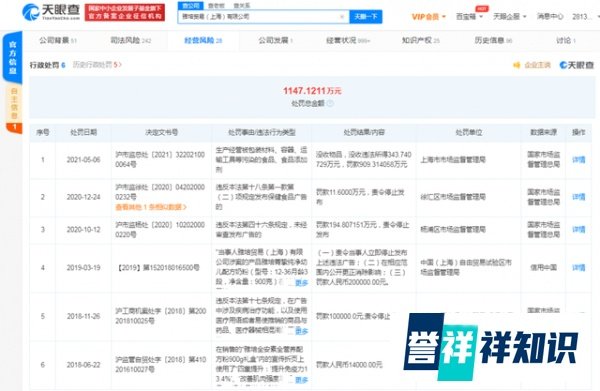Click the 处罚单位 column header
Image resolution: width=600 pixels, height=391 pixels.
tap(469, 132)
